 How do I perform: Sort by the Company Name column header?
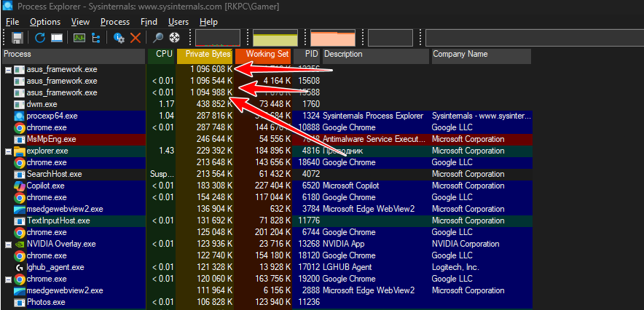(x=481, y=56)
